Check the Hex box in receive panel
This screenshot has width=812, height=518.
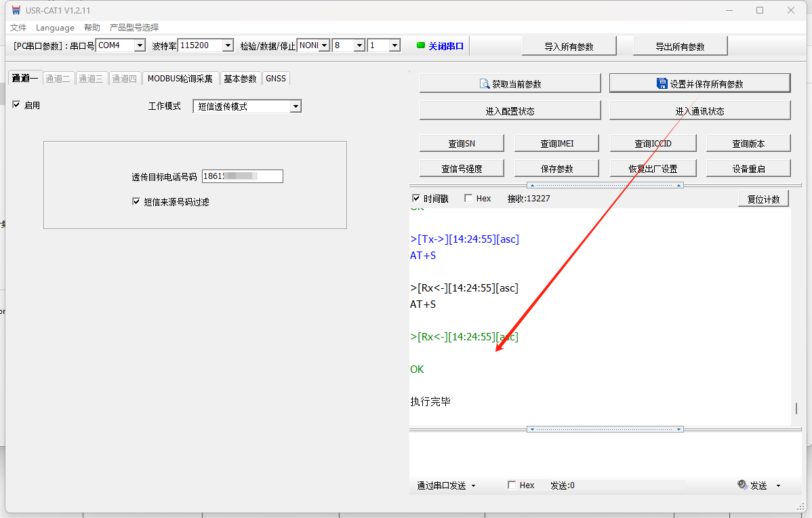(468, 199)
